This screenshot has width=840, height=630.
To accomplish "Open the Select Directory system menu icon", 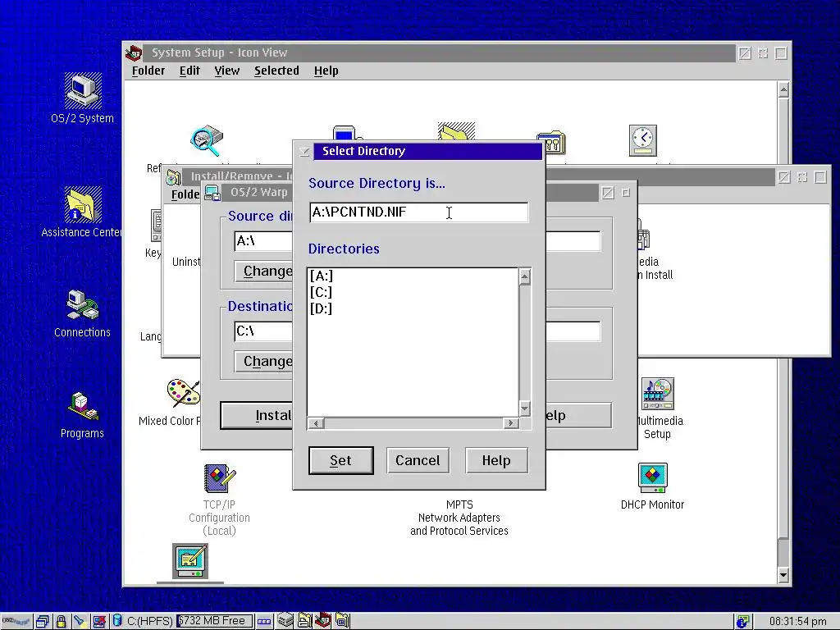I will 304,152.
